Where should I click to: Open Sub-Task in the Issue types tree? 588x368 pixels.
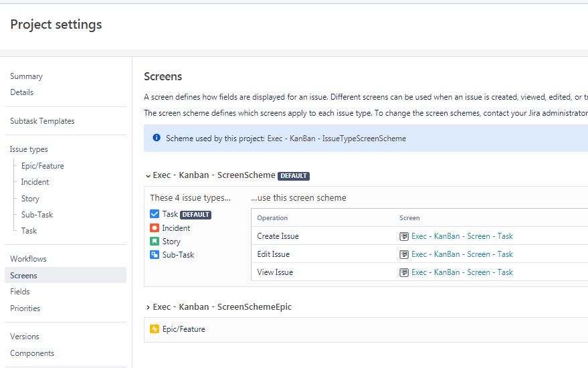pyautogui.click(x=37, y=215)
